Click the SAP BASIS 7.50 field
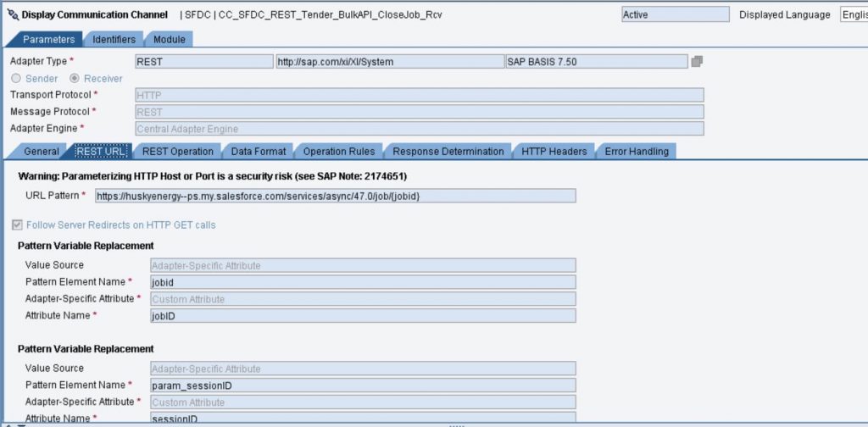Screen dimensions: 868x427 tap(597, 61)
